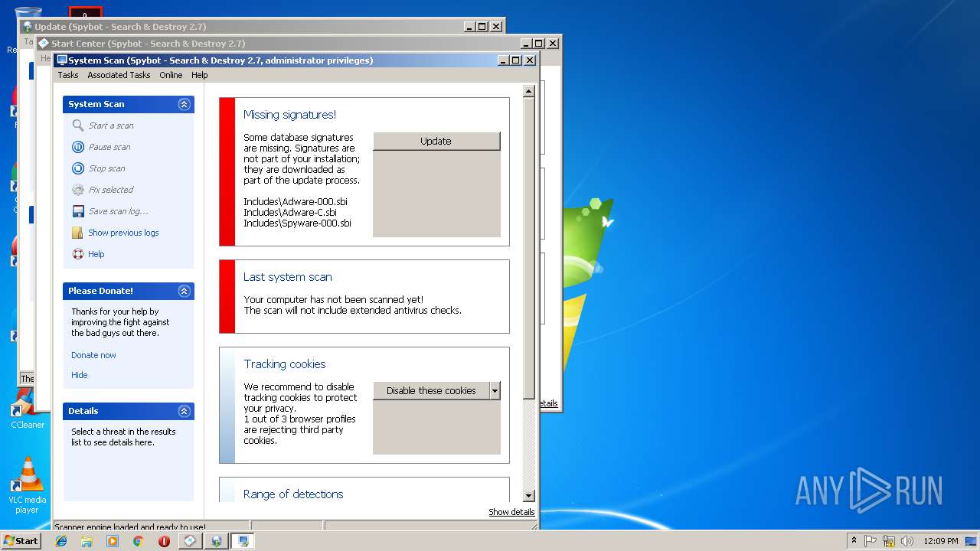Click the scroll up arrow of results
Screen dimensions: 980x551
click(x=528, y=91)
